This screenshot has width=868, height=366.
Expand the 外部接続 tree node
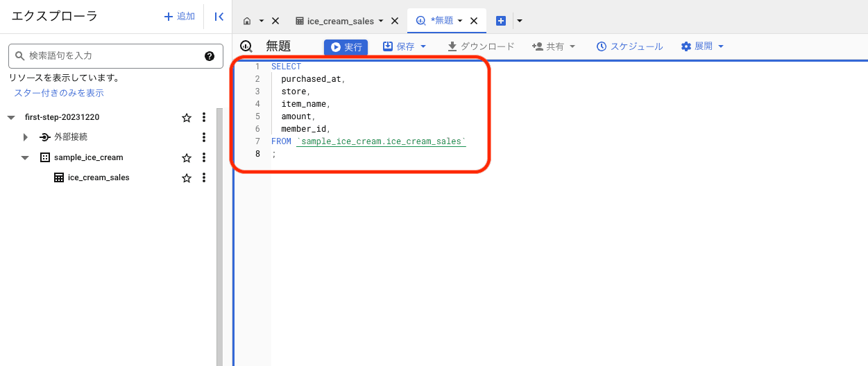pos(26,137)
